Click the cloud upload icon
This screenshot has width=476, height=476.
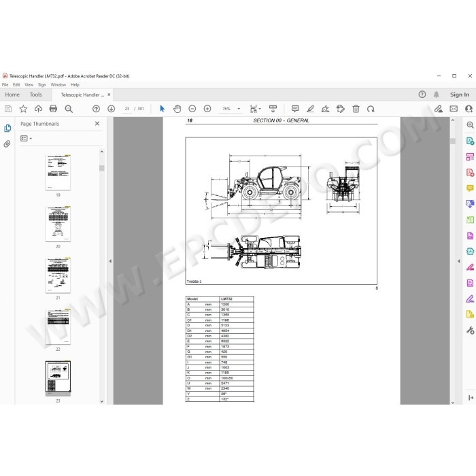38,109
